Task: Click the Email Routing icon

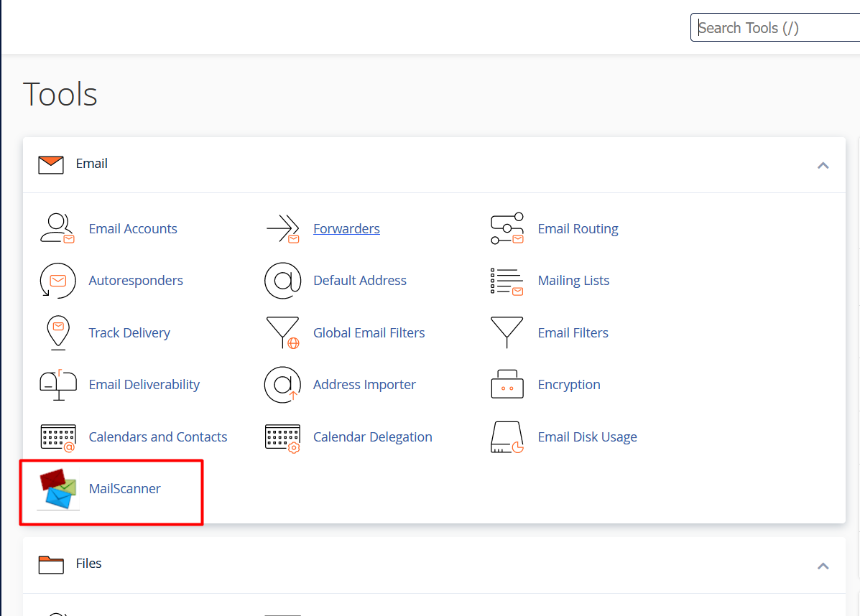Action: 507,229
